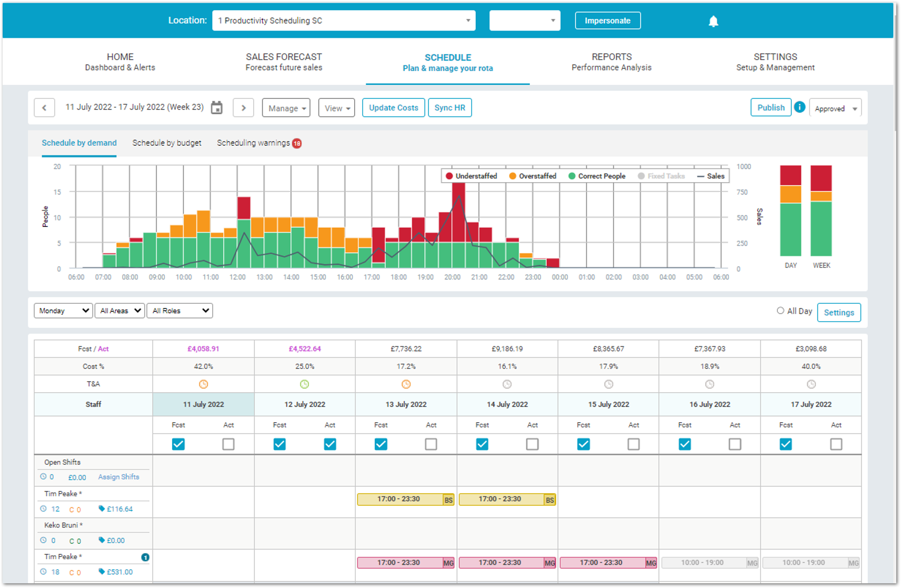Go to previous week arrow
This screenshot has width=901, height=588.
coord(44,108)
